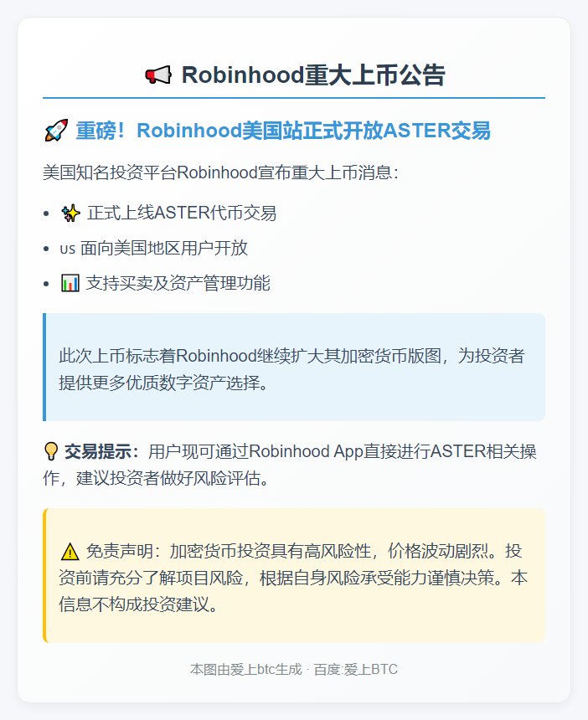The image size is (588, 720).
Task: Click the label 免责声明 in the yellow box
Action: 120,551
